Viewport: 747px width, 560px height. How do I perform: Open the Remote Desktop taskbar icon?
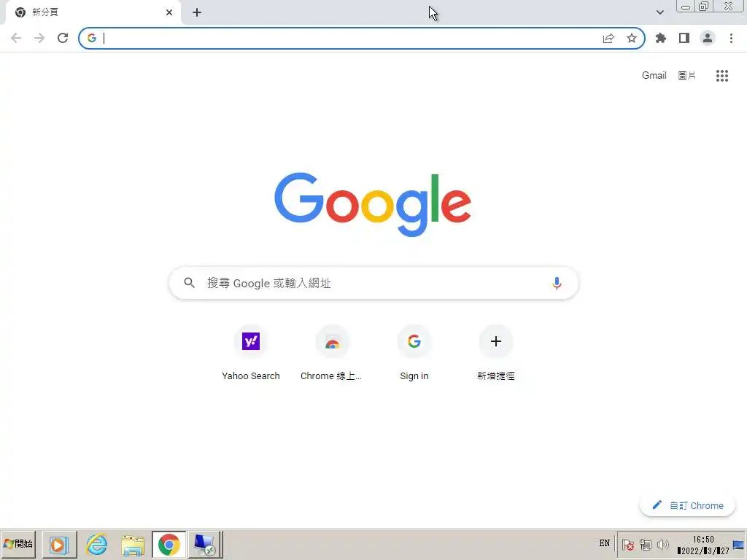pyautogui.click(x=205, y=544)
